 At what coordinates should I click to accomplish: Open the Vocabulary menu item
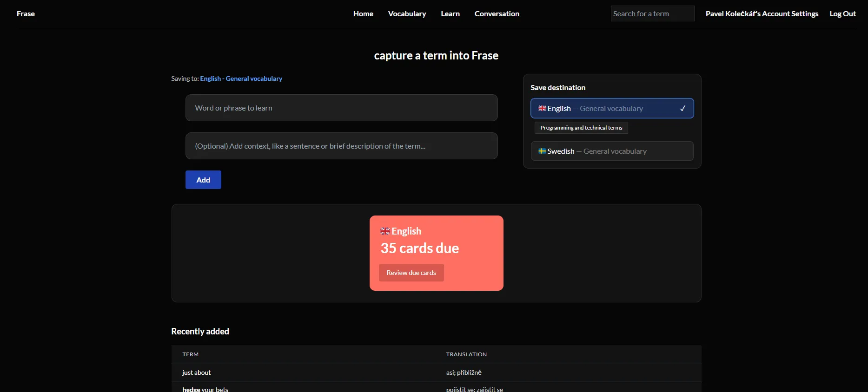(407, 14)
